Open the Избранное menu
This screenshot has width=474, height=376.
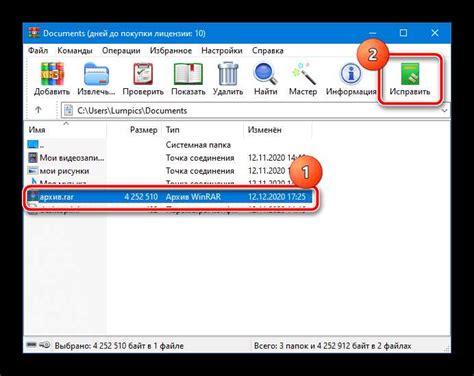point(171,51)
